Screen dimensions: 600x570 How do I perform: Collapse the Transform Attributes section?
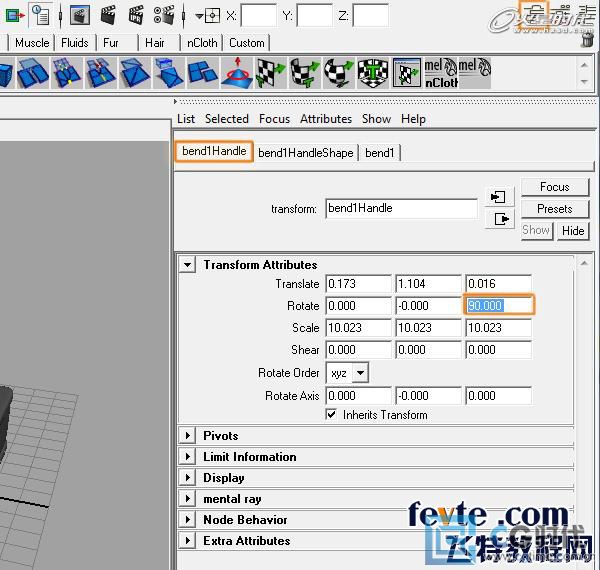pos(188,265)
